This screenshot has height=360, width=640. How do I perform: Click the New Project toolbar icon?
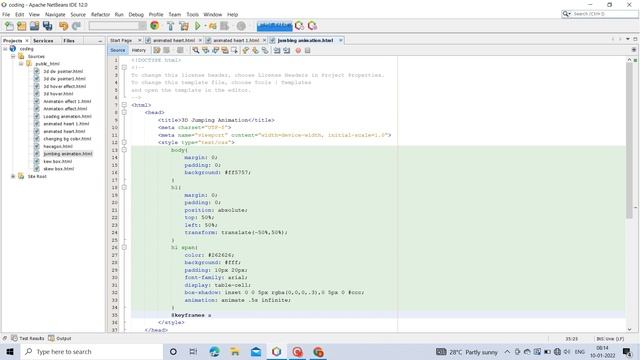click(22, 26)
